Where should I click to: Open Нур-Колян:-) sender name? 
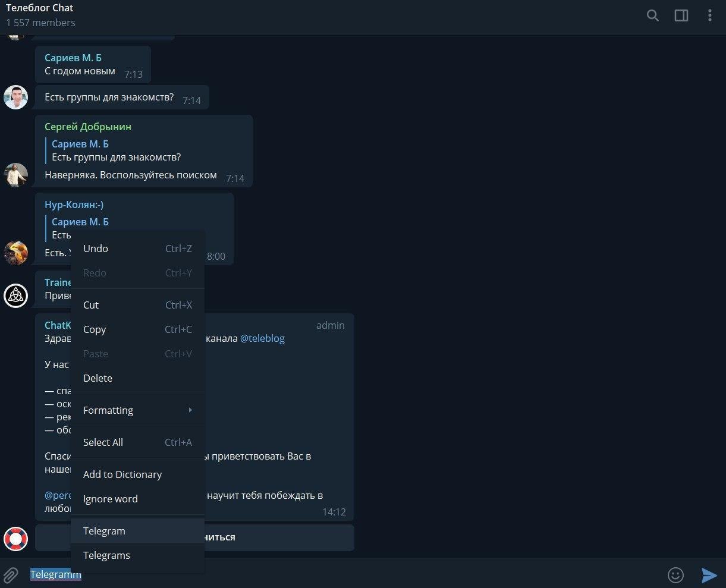click(74, 205)
